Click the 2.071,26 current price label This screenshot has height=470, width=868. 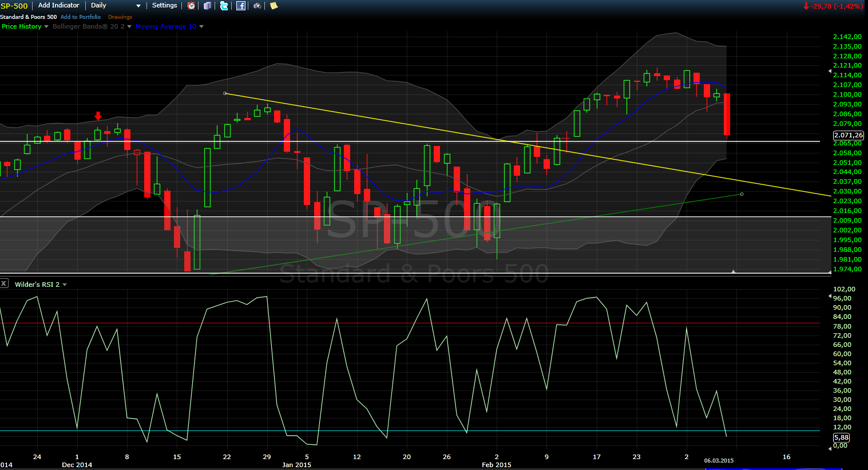click(847, 135)
